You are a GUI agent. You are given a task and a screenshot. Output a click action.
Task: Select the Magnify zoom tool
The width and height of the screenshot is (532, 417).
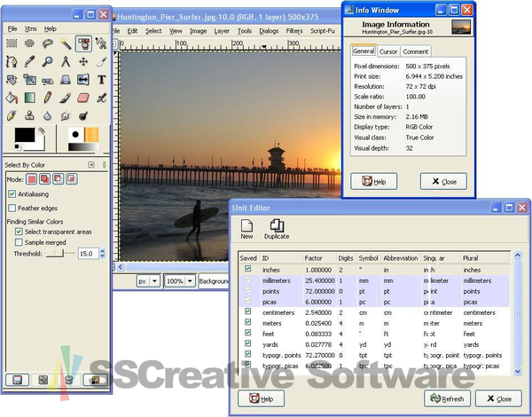coord(48,61)
